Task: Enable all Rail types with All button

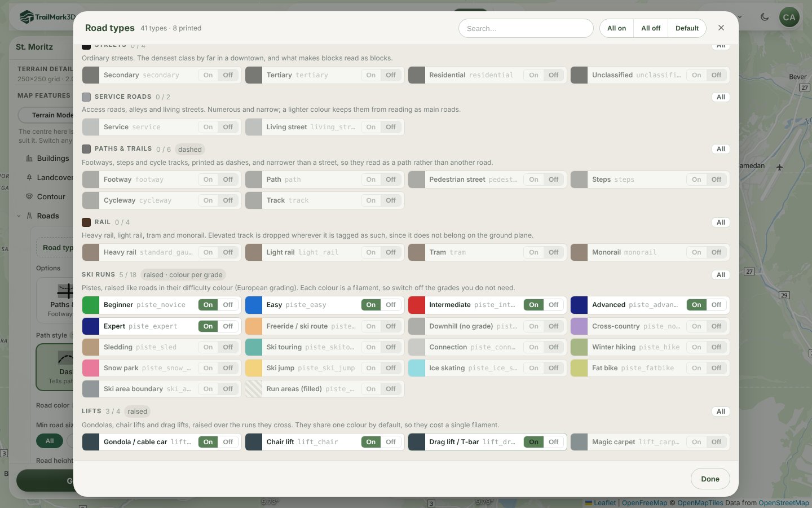Action: (721, 222)
